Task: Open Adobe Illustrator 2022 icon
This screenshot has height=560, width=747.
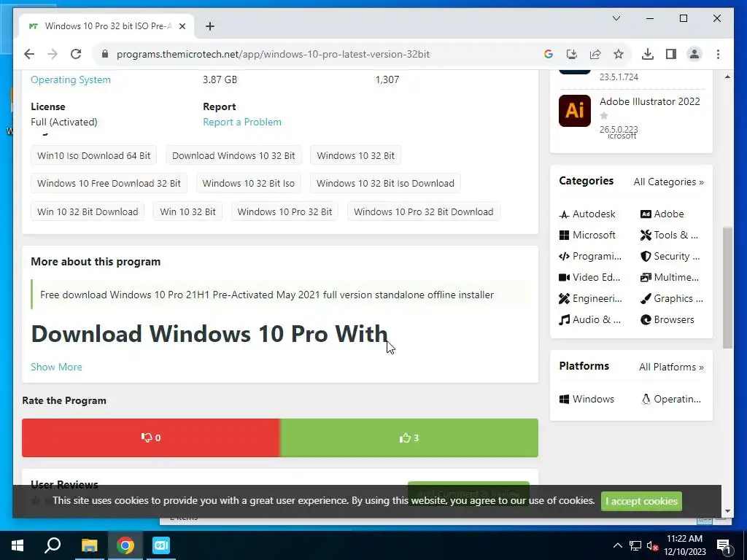Action: click(x=575, y=111)
